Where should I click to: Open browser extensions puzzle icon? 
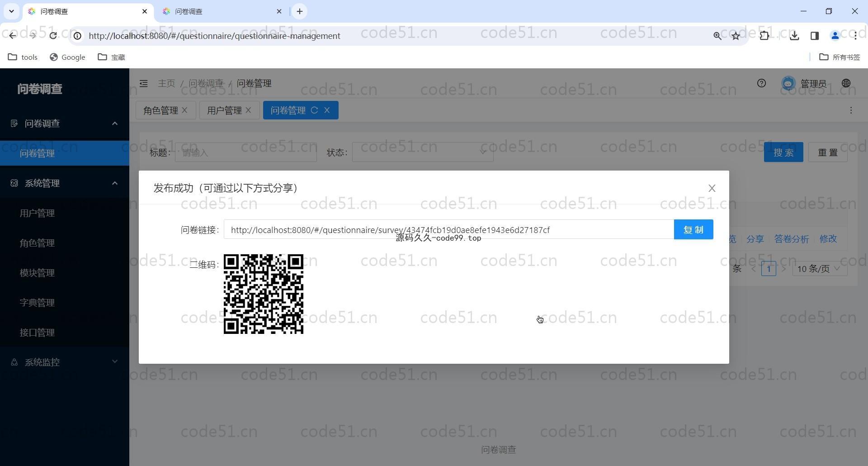pos(764,36)
